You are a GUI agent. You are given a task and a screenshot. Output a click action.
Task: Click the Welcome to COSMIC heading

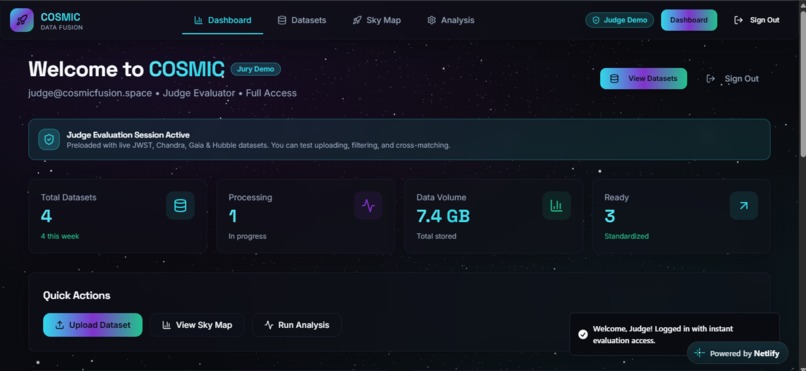126,69
